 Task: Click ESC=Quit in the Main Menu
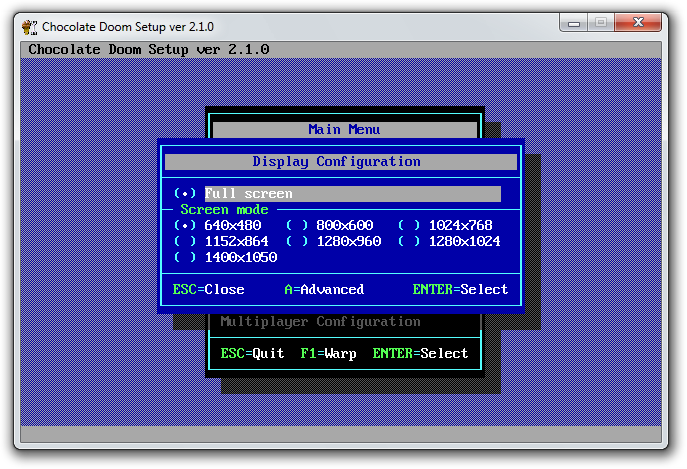[x=252, y=353]
